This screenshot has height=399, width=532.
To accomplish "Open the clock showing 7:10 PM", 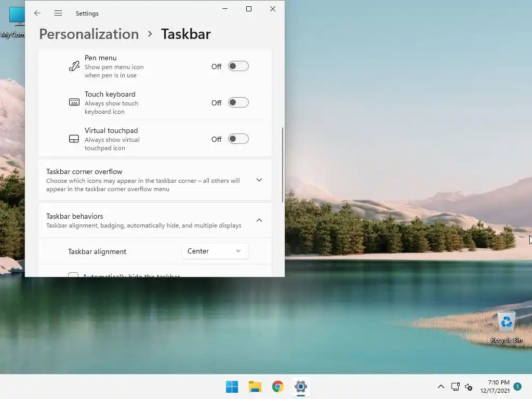I will tap(495, 387).
